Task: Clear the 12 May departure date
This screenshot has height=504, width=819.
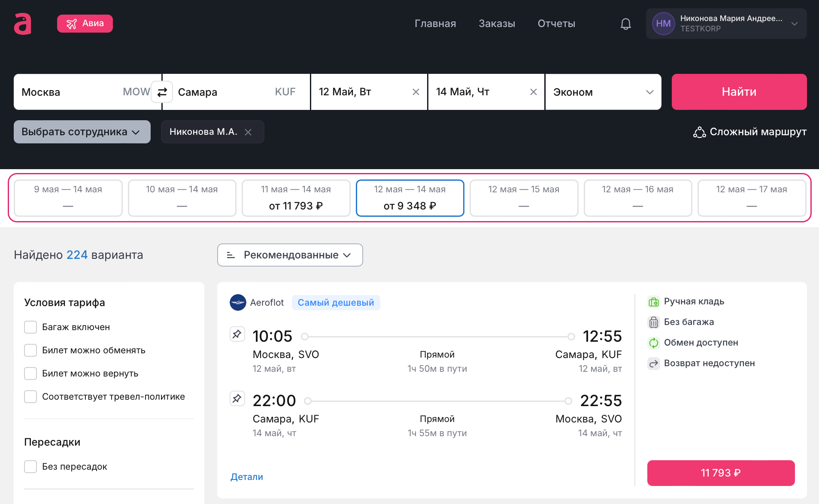Action: click(416, 92)
